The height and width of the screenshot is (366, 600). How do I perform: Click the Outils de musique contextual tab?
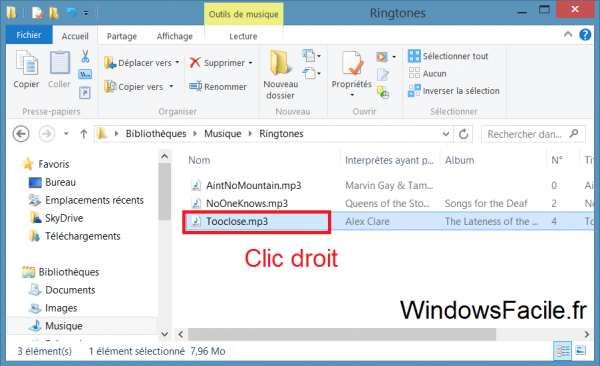tap(243, 14)
